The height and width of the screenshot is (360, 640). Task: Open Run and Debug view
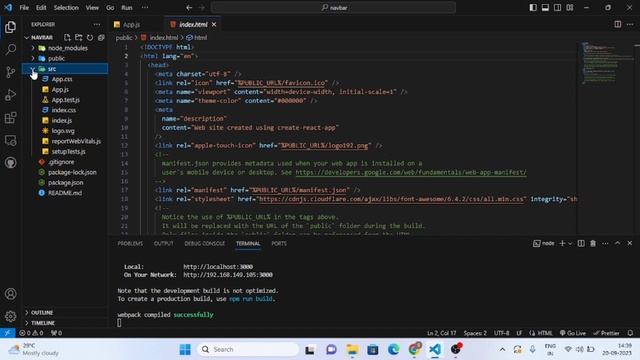tap(11, 95)
